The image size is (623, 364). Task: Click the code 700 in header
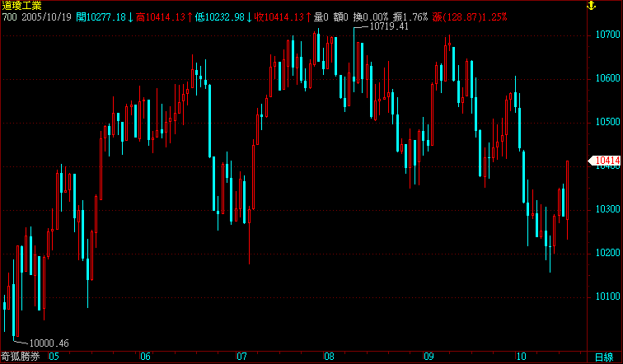(x=10, y=17)
